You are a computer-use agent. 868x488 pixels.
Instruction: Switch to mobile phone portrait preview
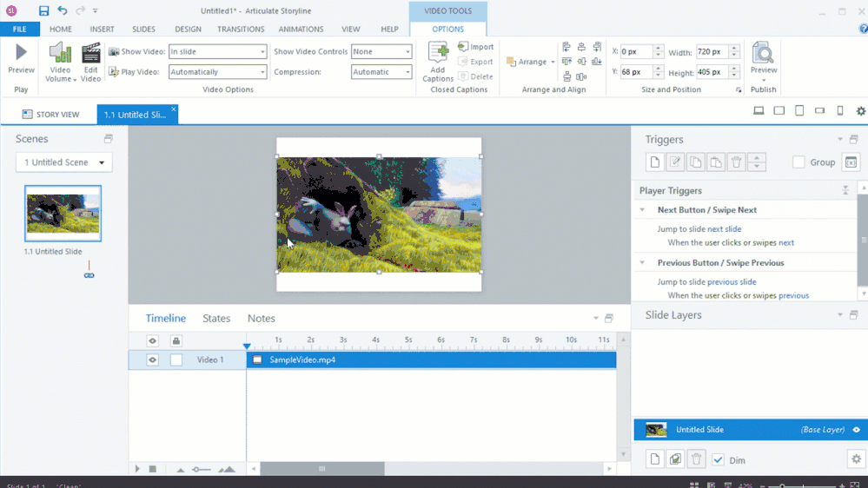pos(839,111)
